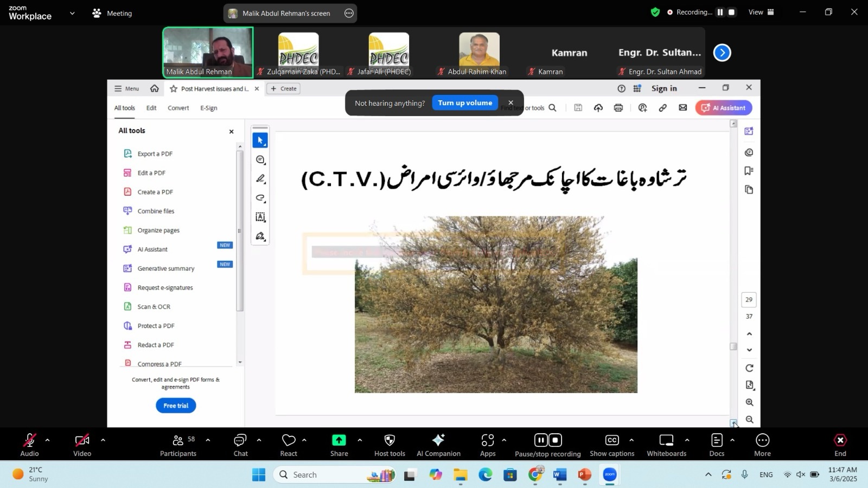Open Host tools shield icon
The width and height of the screenshot is (868, 488).
coord(390,440)
